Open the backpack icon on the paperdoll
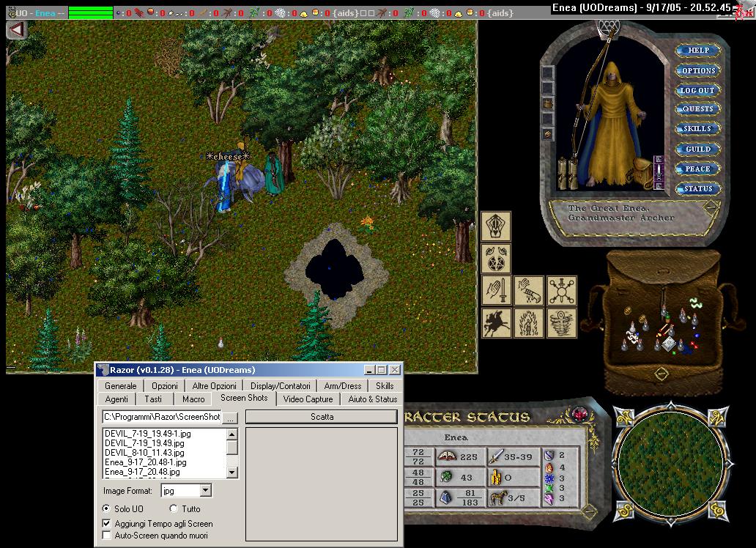Image resolution: width=756 pixels, height=548 pixels. pyautogui.click(x=644, y=173)
